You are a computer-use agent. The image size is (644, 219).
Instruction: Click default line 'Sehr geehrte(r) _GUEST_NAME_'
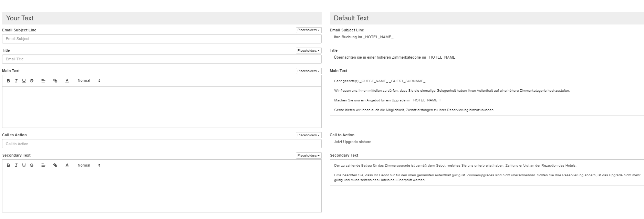click(x=380, y=81)
